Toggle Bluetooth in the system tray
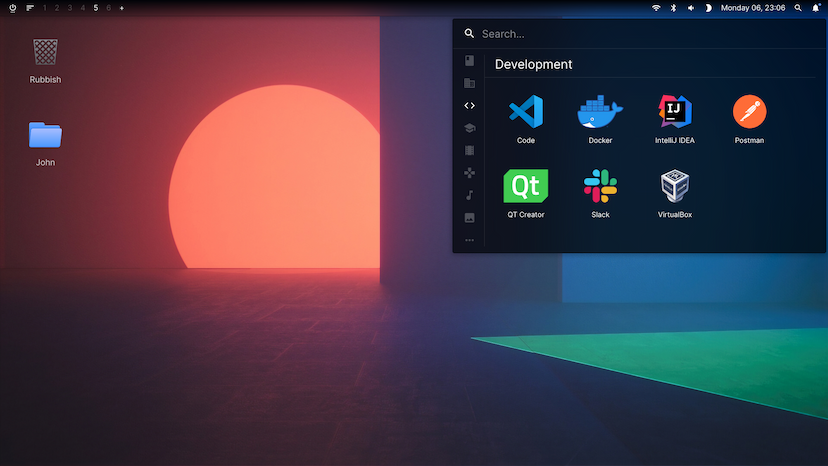Viewport: 828px width, 466px height. pos(673,8)
